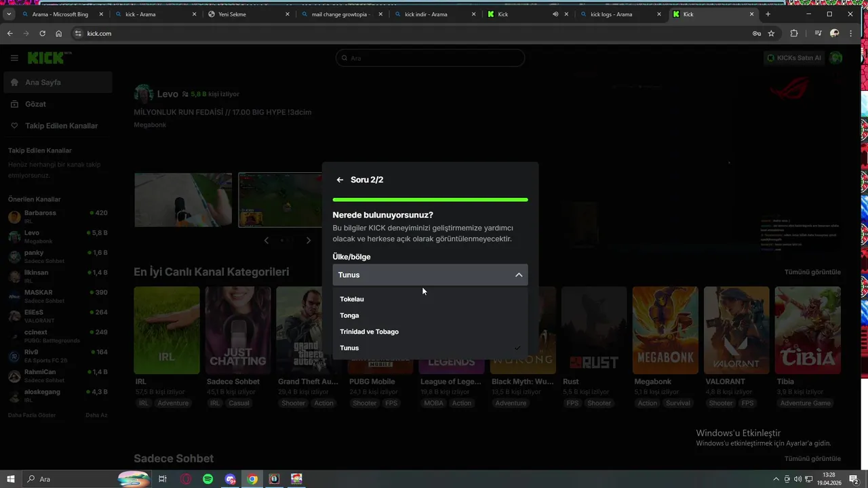Screen dimensions: 868x488
Task: Expand channels with Daha Fazla Göster
Action: click(x=32, y=415)
